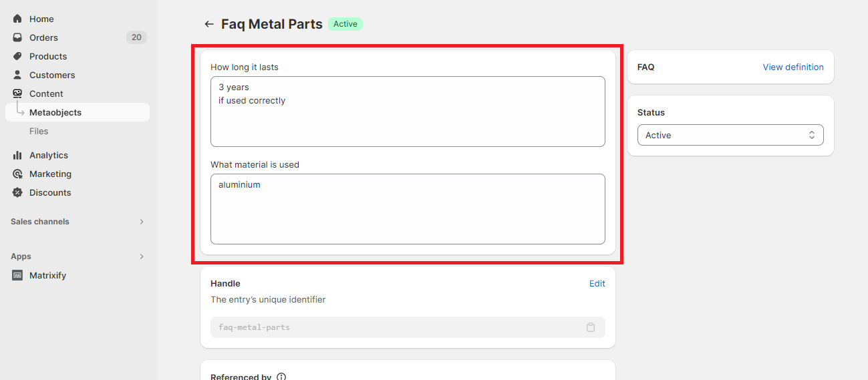Go back using the arrow icon
The image size is (868, 380).
209,24
